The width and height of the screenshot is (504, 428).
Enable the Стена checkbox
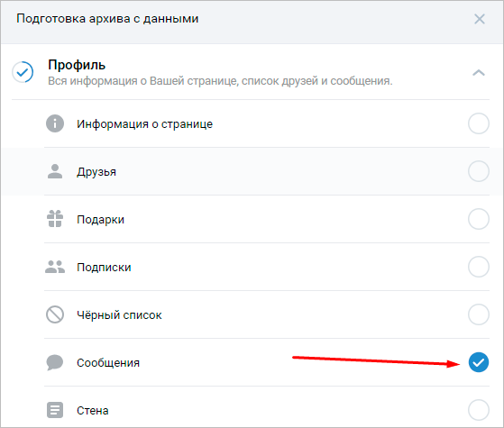pyautogui.click(x=479, y=410)
